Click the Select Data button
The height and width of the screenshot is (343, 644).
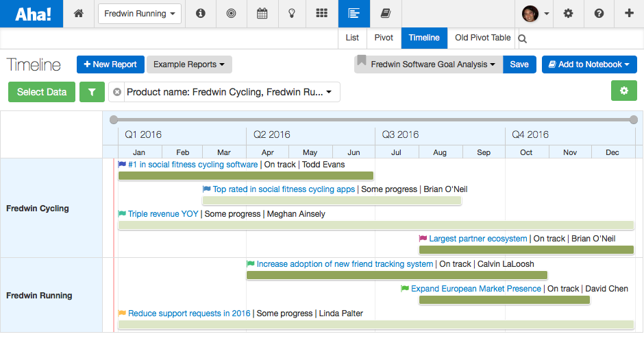42,92
